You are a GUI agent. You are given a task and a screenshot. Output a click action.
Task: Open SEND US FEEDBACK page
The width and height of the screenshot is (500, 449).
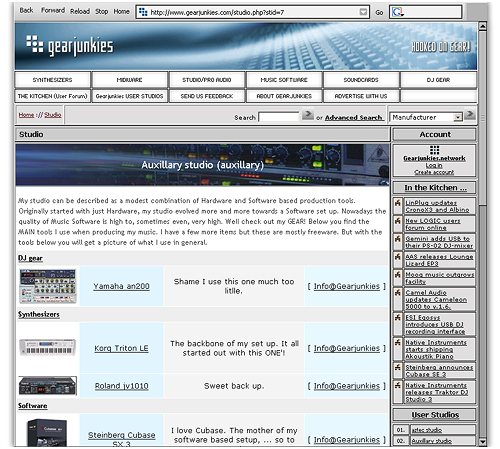206,96
